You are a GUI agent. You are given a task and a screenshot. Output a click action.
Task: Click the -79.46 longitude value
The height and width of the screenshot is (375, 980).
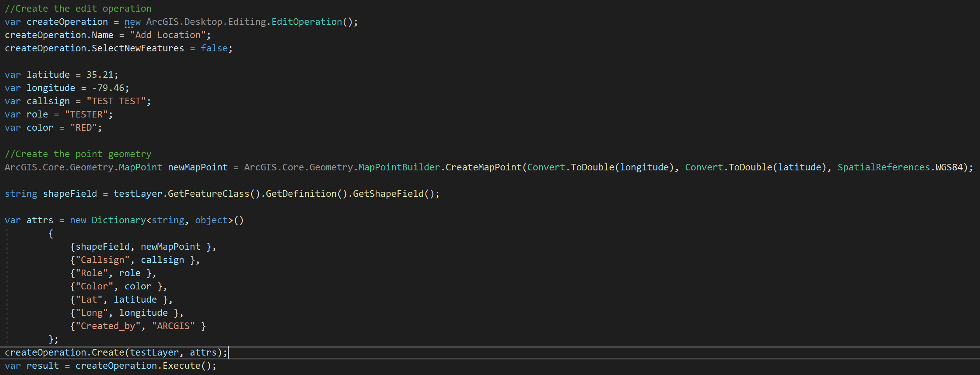click(x=108, y=88)
